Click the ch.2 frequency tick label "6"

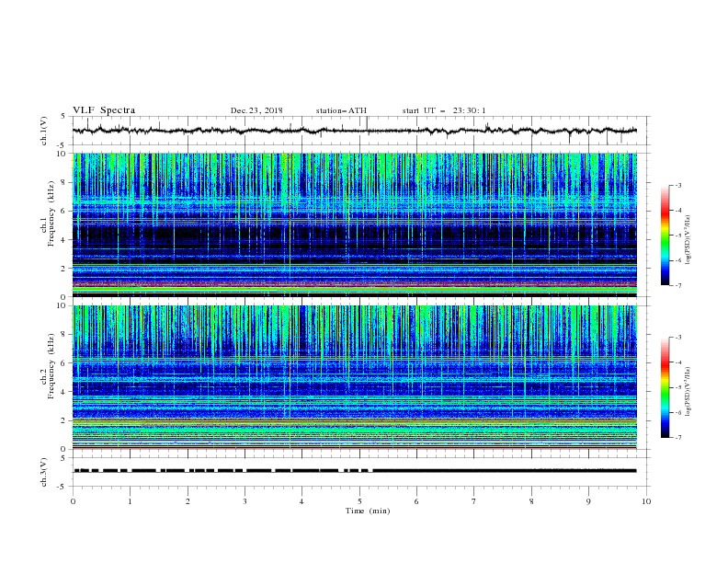pos(63,363)
